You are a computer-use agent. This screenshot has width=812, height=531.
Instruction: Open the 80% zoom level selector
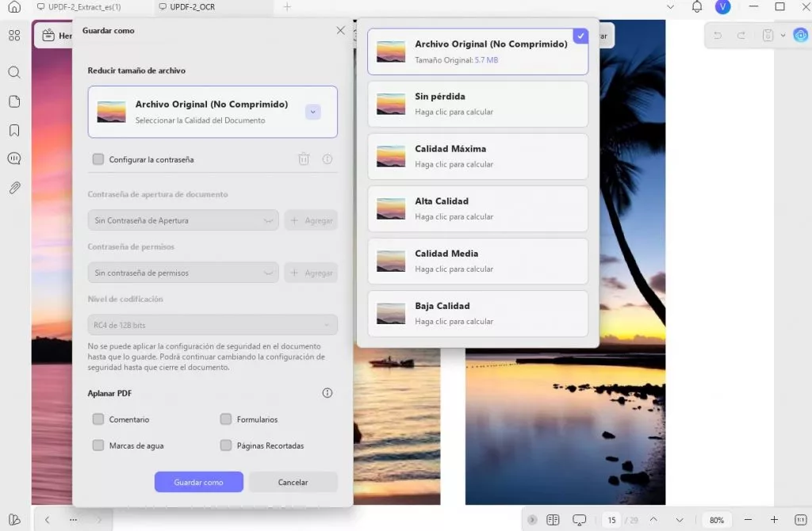(x=717, y=520)
